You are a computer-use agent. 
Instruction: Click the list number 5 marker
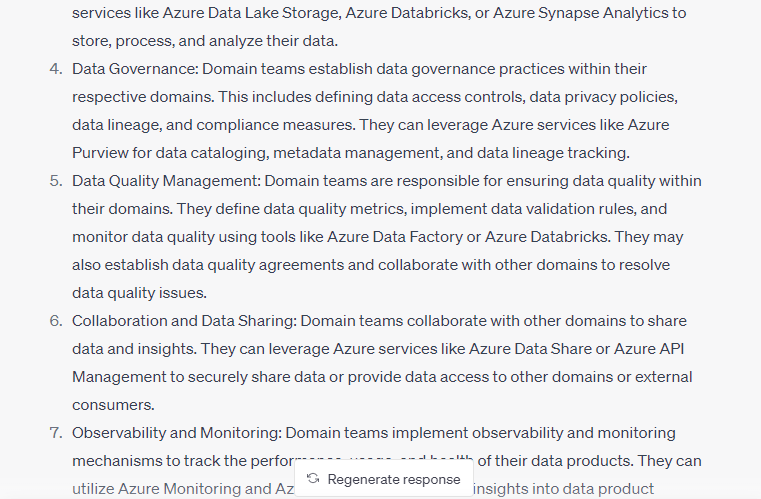pos(55,181)
